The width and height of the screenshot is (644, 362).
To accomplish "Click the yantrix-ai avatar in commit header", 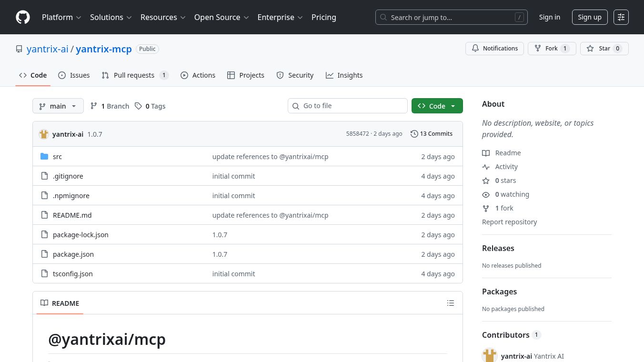I will [x=44, y=134].
